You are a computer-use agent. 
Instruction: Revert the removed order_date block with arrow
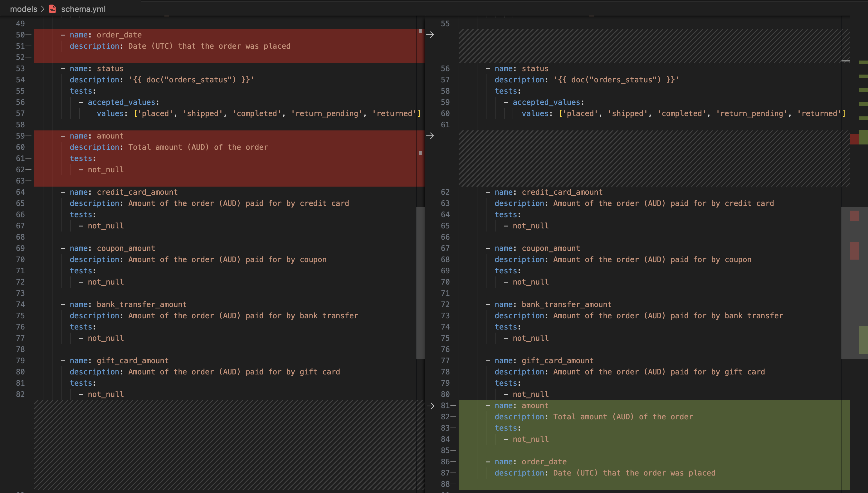point(430,35)
